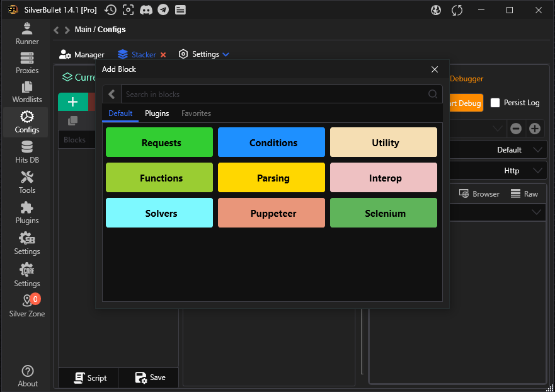Open the About page
This screenshot has width=555, height=392.
click(x=28, y=376)
